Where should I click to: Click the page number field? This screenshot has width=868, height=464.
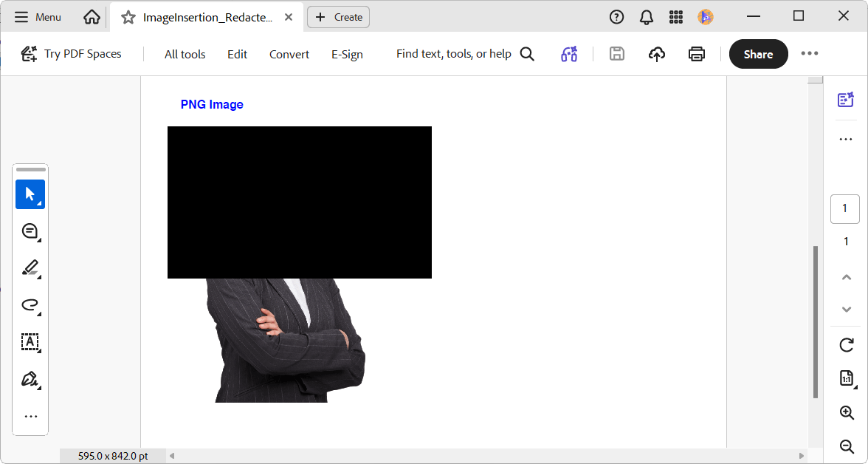pyautogui.click(x=844, y=208)
